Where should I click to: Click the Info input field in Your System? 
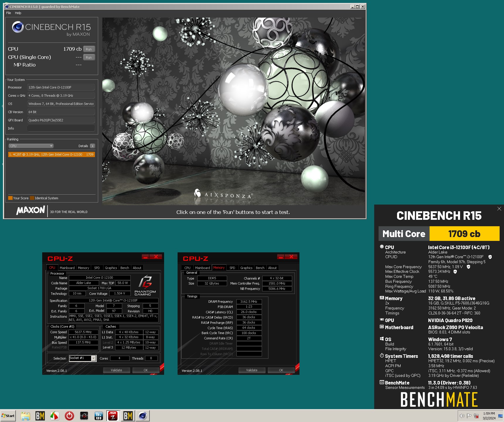(61, 128)
